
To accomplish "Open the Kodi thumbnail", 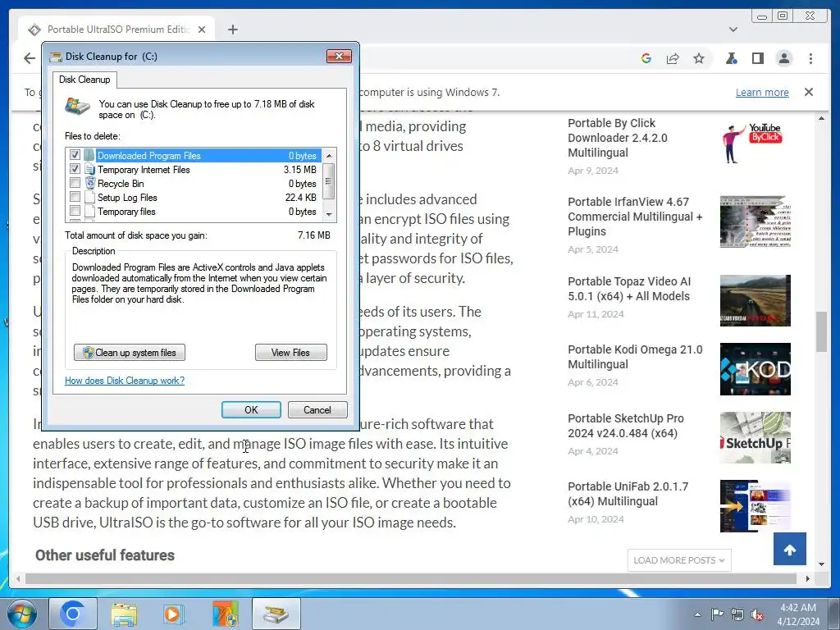I will [756, 369].
